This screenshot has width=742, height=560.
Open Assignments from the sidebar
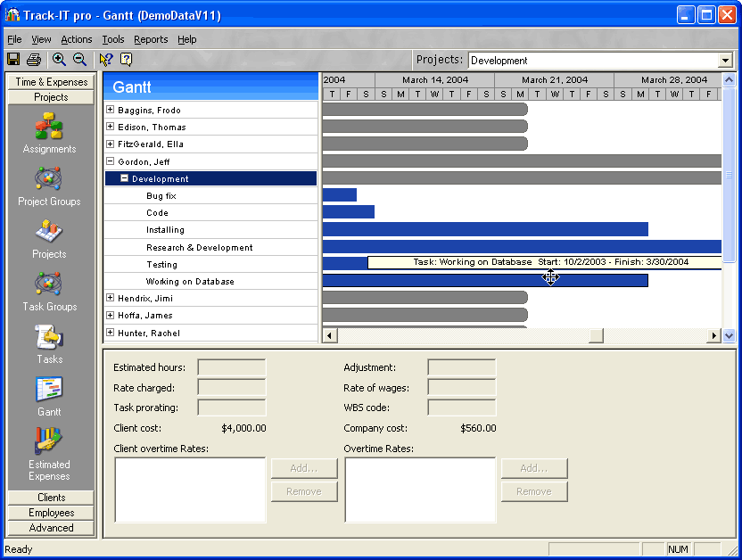pos(49,128)
